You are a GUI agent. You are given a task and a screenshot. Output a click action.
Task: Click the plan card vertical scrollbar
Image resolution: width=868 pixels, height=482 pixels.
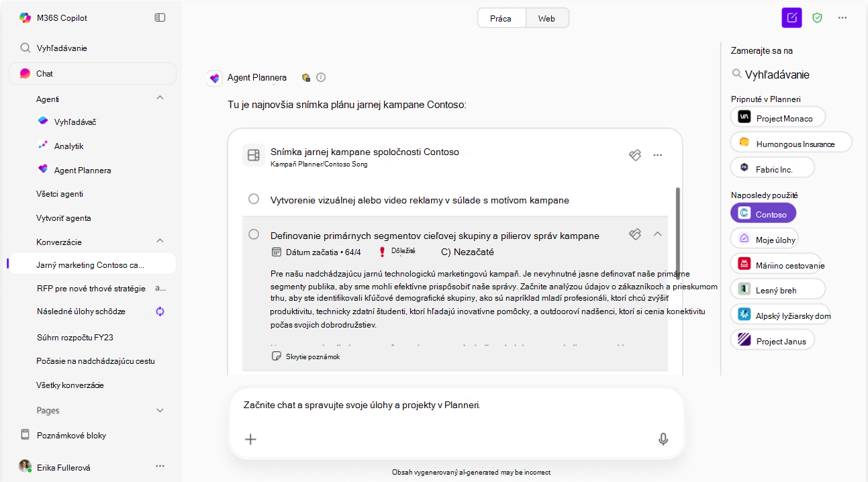coord(678,232)
